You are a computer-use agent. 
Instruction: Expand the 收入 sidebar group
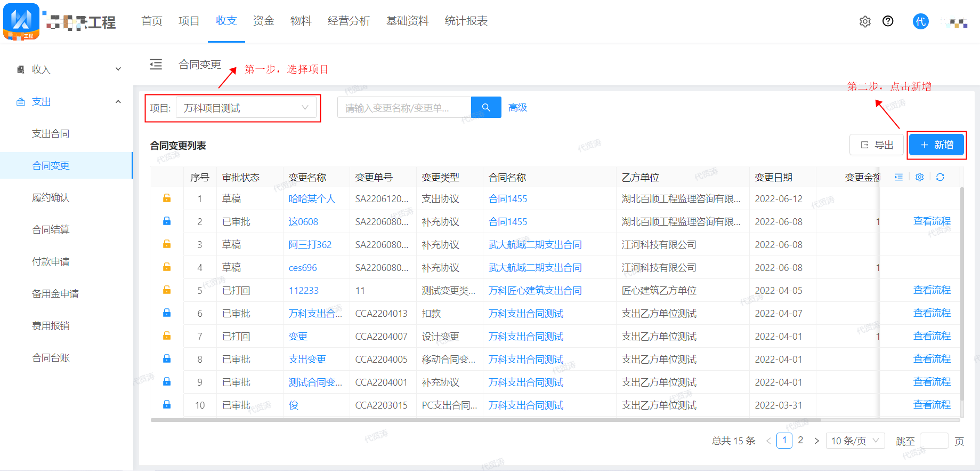pos(67,69)
